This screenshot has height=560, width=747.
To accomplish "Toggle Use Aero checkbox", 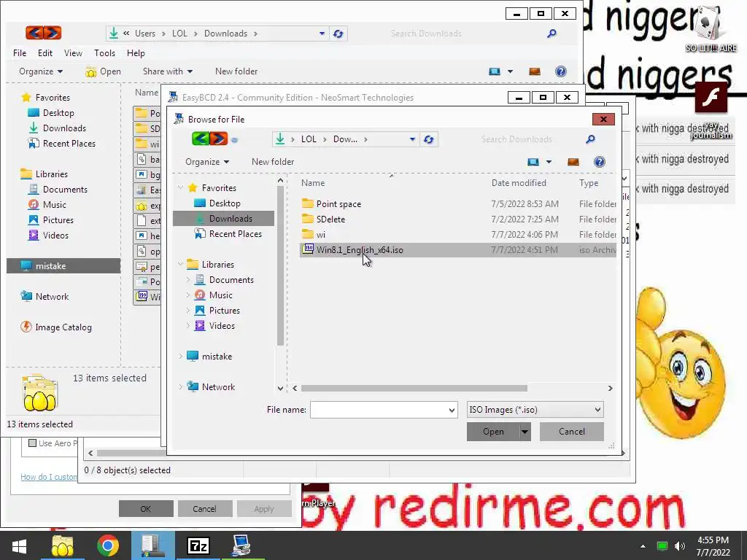I will (x=32, y=443).
